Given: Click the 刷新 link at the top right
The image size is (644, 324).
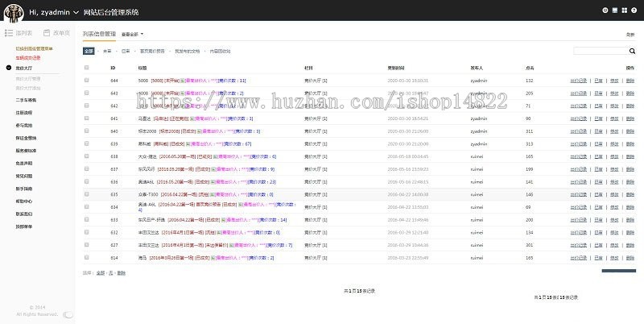Looking at the screenshot, I should (630, 35).
